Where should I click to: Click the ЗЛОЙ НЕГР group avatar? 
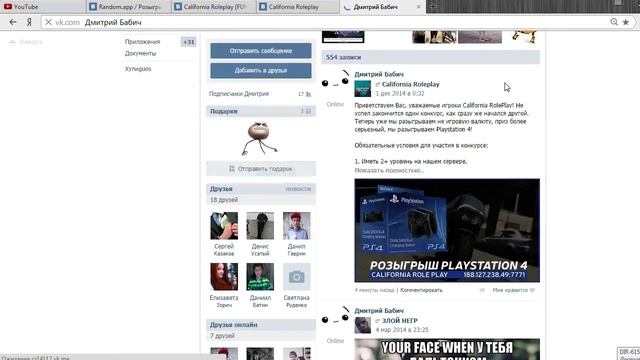pyautogui.click(x=362, y=325)
